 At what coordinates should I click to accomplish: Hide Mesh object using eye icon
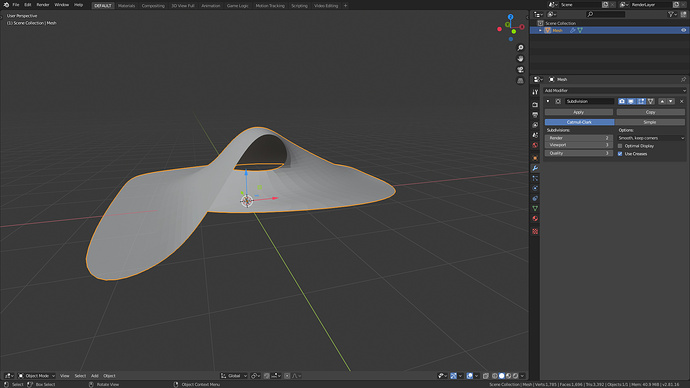683,30
